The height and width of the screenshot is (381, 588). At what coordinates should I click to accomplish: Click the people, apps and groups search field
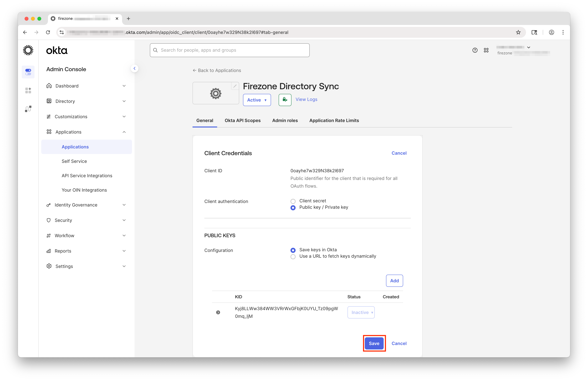click(229, 50)
